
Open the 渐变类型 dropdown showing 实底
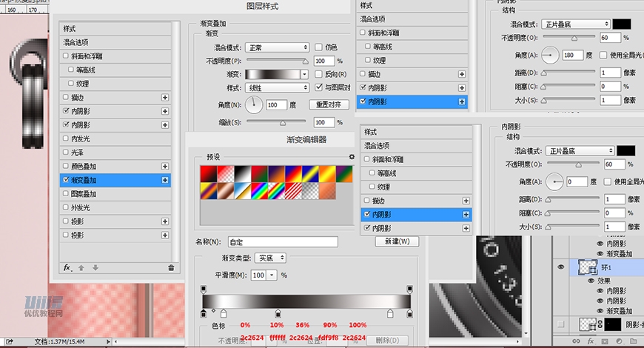click(x=270, y=258)
